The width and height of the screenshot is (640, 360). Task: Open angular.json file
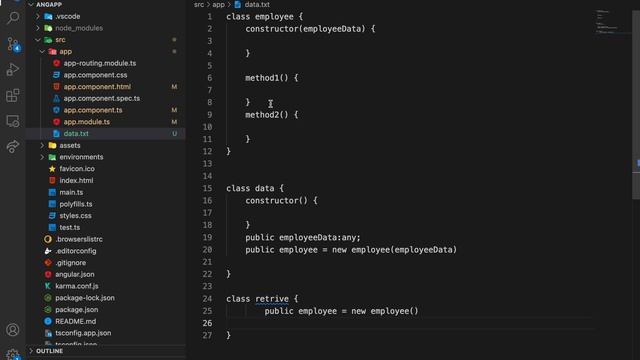75,274
